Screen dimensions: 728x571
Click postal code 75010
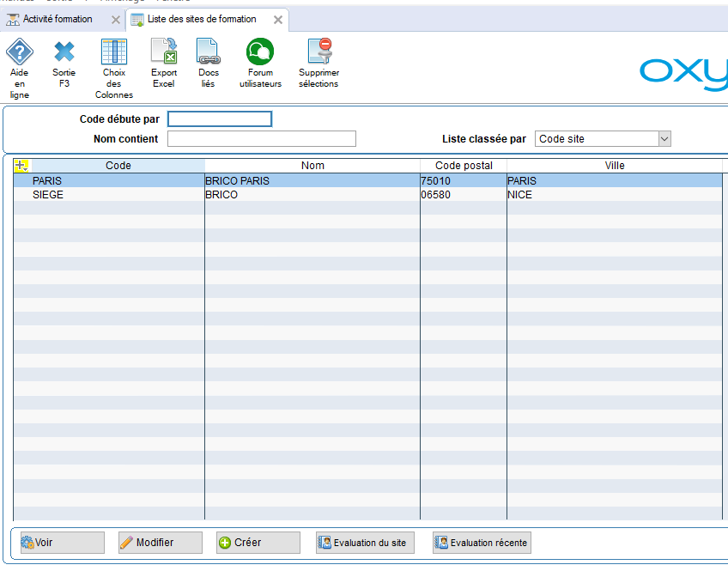[464, 180]
